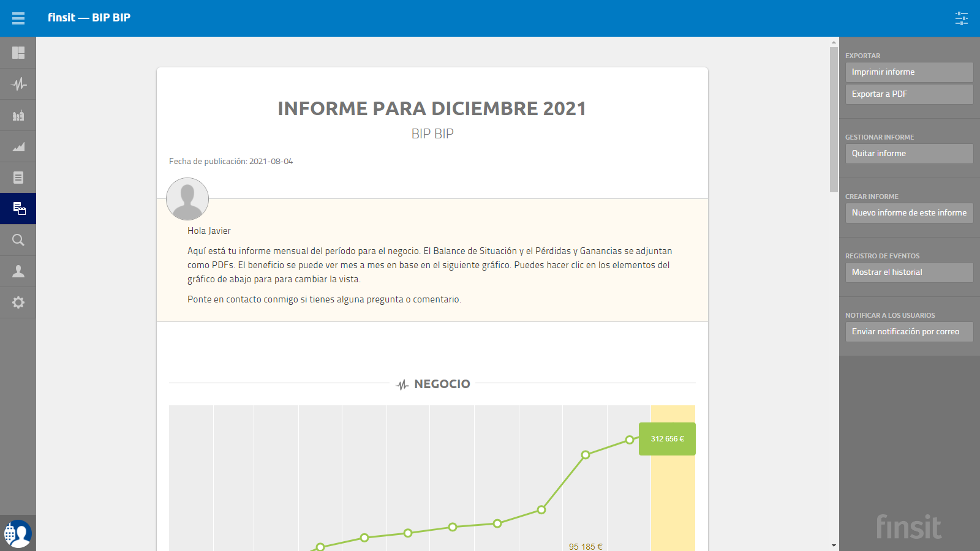Click Quitar informe button
The height and width of the screenshot is (551, 980).
point(909,154)
